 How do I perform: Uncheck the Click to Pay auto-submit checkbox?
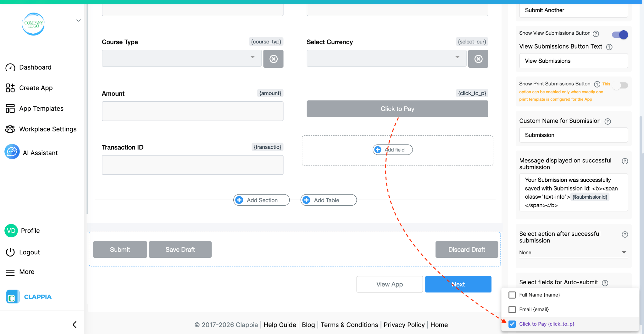point(512,324)
